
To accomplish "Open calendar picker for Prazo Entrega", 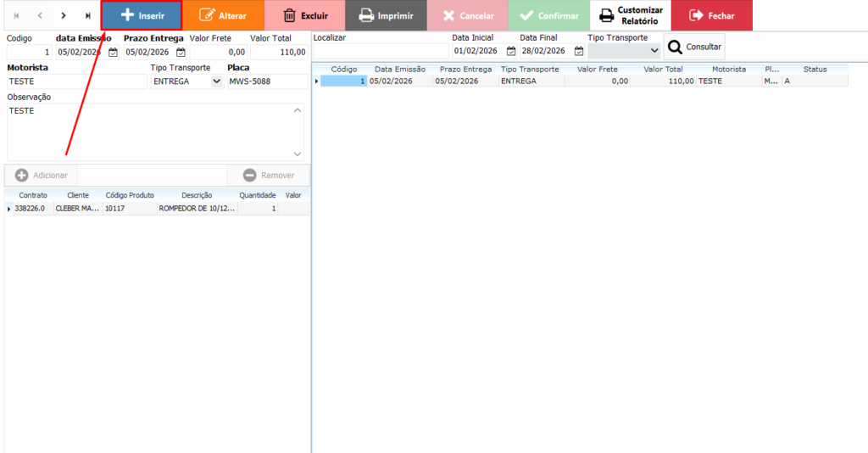I will click(181, 52).
